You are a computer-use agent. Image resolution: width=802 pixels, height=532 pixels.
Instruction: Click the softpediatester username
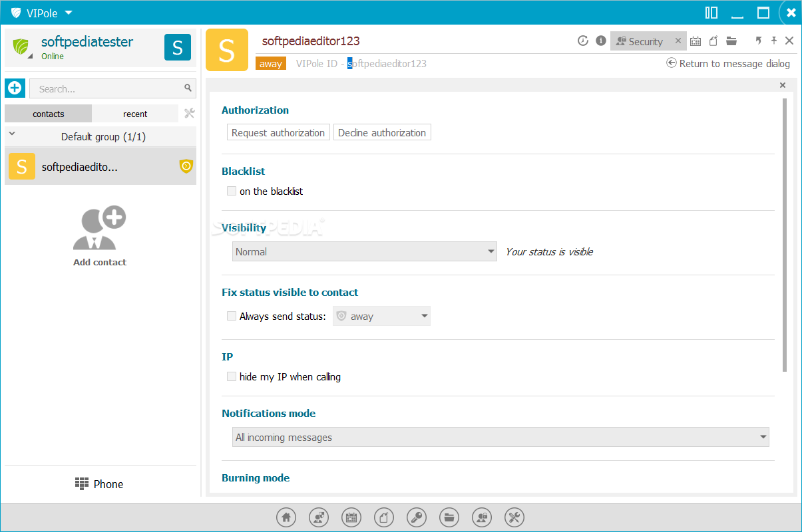click(x=87, y=41)
